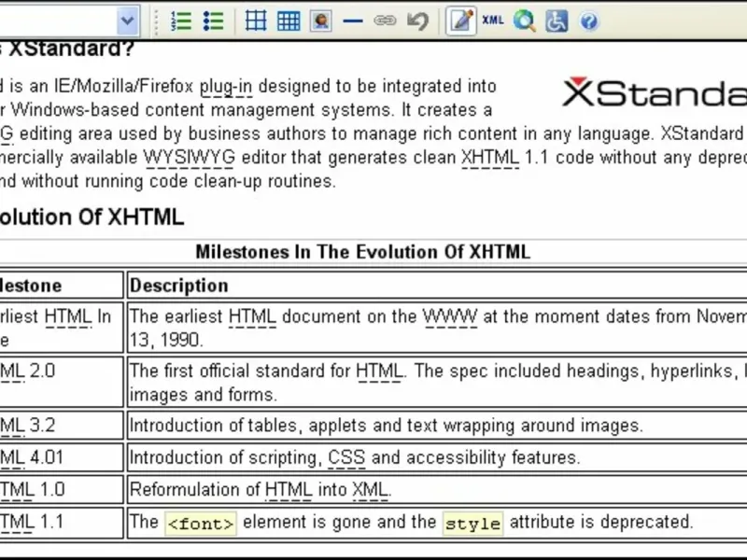This screenshot has height=560, width=747.
Task: Click the 'WWW' abbreviation in table
Action: [x=450, y=316]
